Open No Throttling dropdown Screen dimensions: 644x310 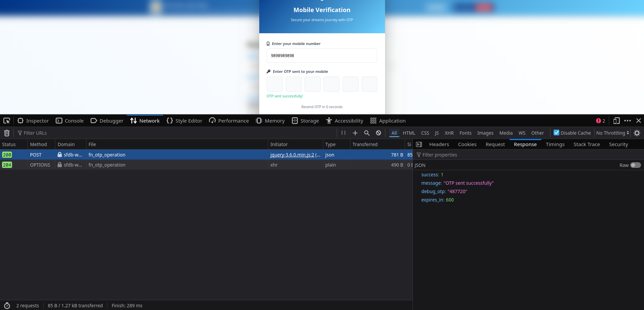click(x=612, y=133)
